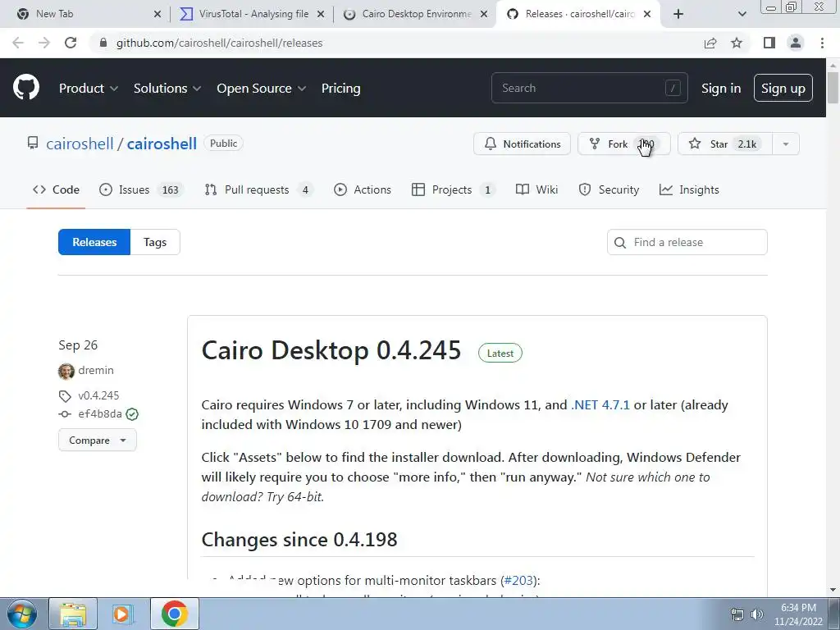Click the Sign up button
The width and height of the screenshot is (840, 630).
pos(783,88)
